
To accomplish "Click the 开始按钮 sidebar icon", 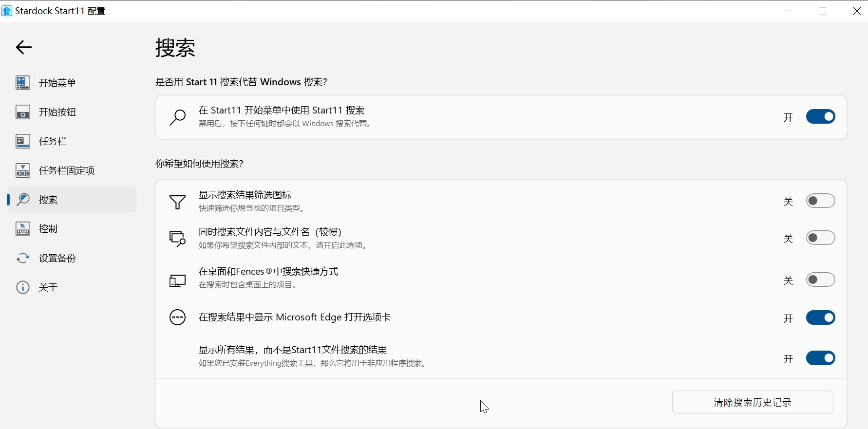I will (x=23, y=112).
